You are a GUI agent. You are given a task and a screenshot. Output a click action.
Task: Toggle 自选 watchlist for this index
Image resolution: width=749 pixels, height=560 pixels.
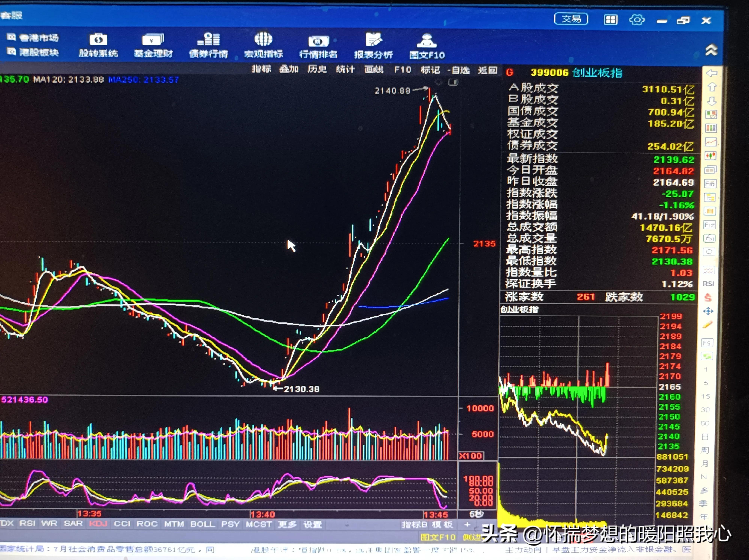click(x=459, y=70)
